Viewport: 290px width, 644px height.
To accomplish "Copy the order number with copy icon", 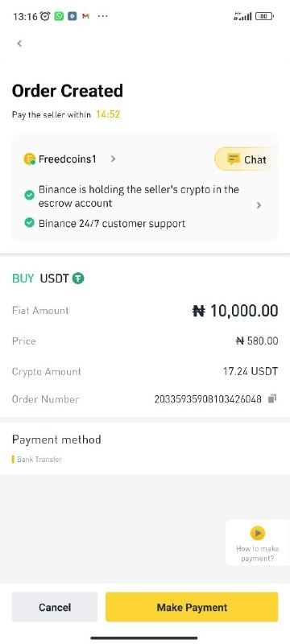I will (x=272, y=398).
